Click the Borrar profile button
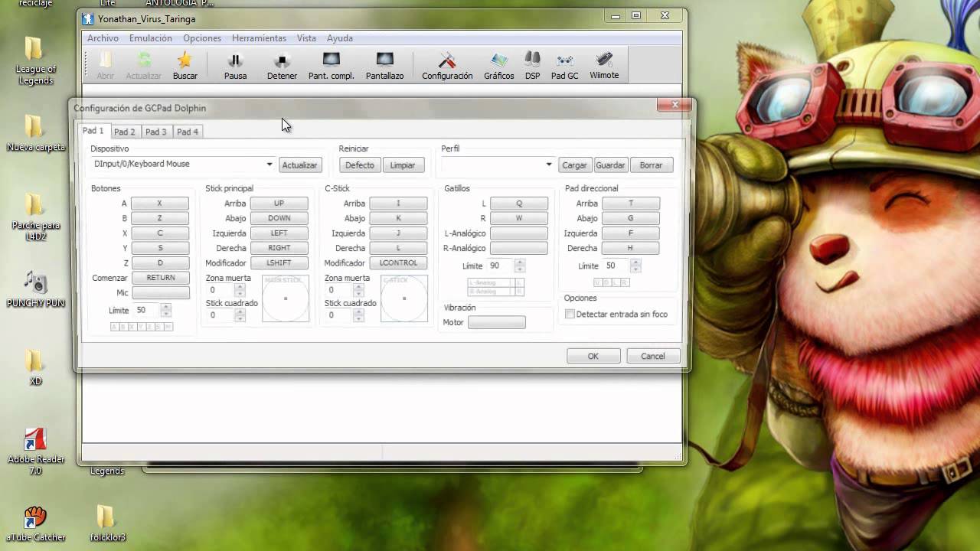 click(651, 165)
